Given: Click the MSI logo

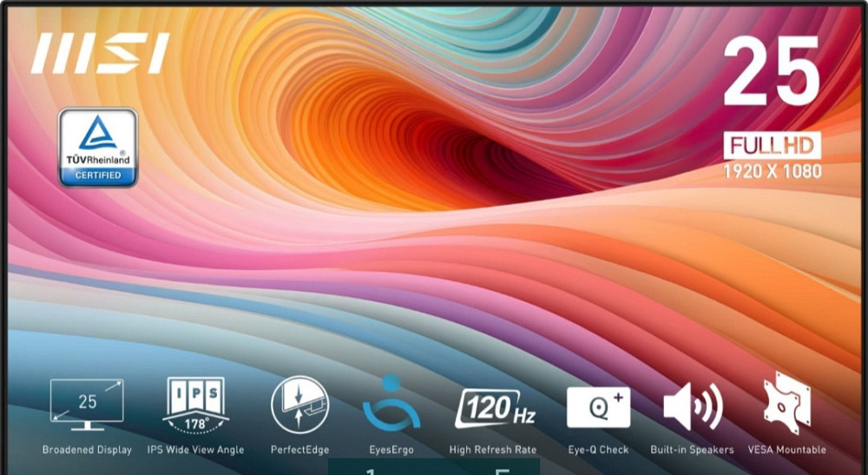Looking at the screenshot, I should pyautogui.click(x=99, y=54).
